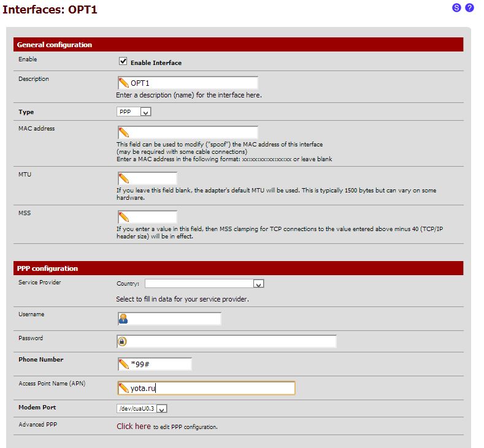Viewport: 484px width, 448px height.
Task: Click the 'General configuration' section header
Action: coord(238,44)
